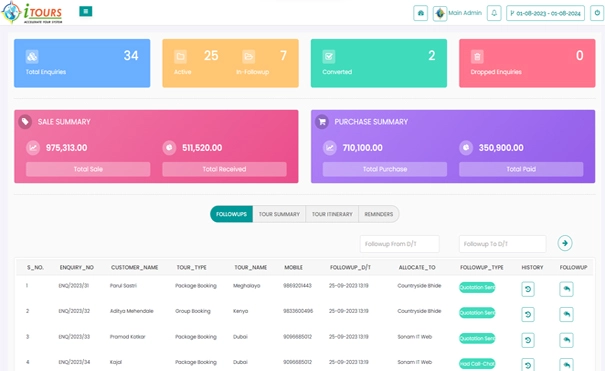
Task: Click the chart icon beside 975,313.00
Action: 33,148
